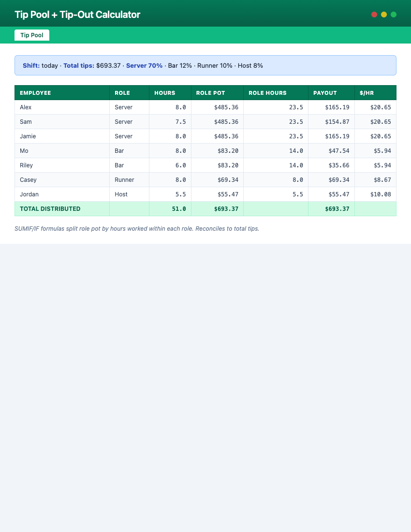411x532 pixels.
Task: Open the Tip Pool tab
Action: [x=32, y=35]
